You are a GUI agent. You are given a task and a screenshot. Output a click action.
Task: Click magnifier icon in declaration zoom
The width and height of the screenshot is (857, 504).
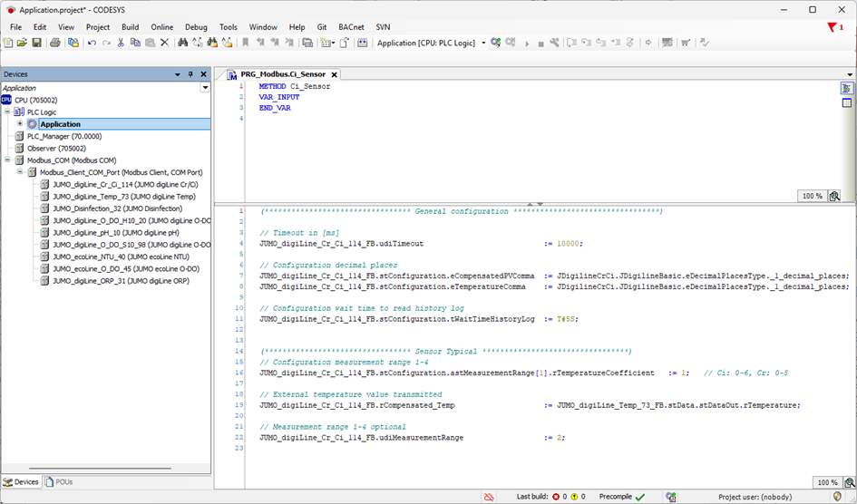[834, 196]
